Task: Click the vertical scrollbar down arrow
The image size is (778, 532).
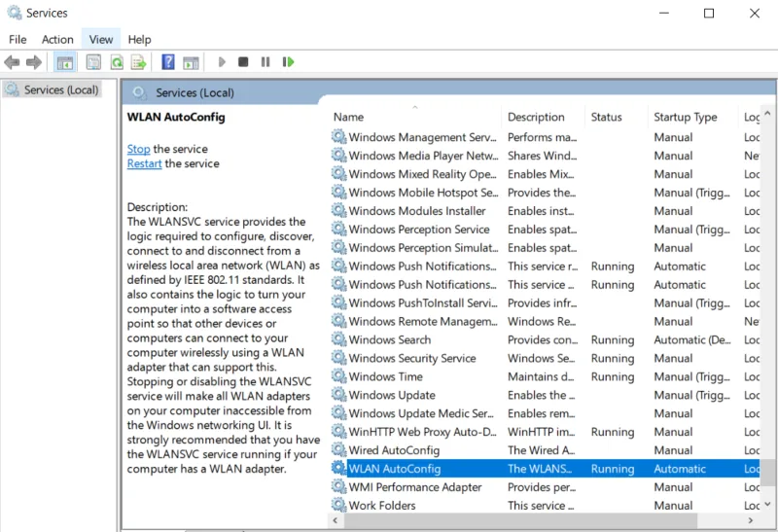Action: click(767, 504)
